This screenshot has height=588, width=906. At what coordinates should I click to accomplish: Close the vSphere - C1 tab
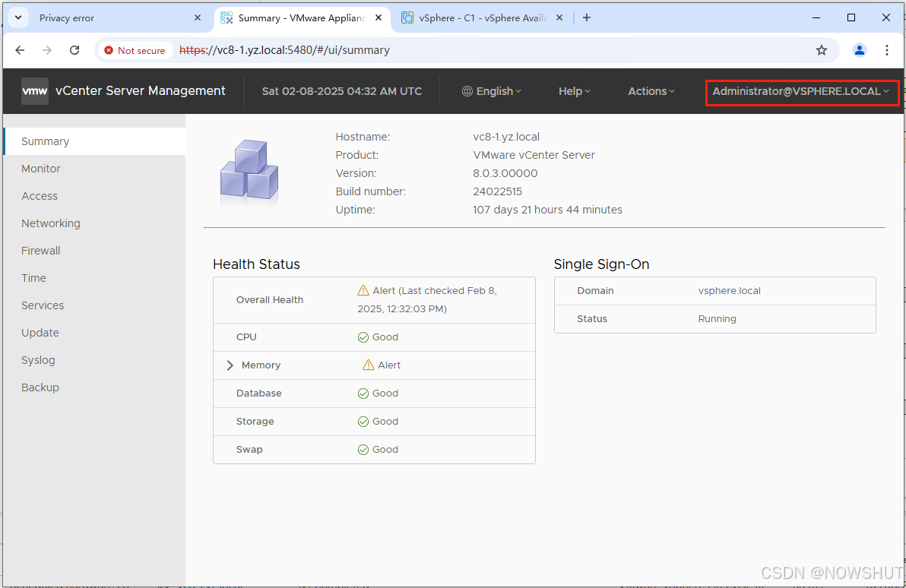(559, 18)
